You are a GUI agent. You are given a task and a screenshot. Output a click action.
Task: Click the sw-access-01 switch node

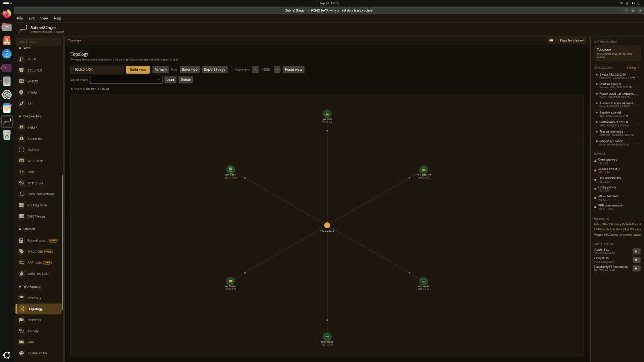coord(423,170)
